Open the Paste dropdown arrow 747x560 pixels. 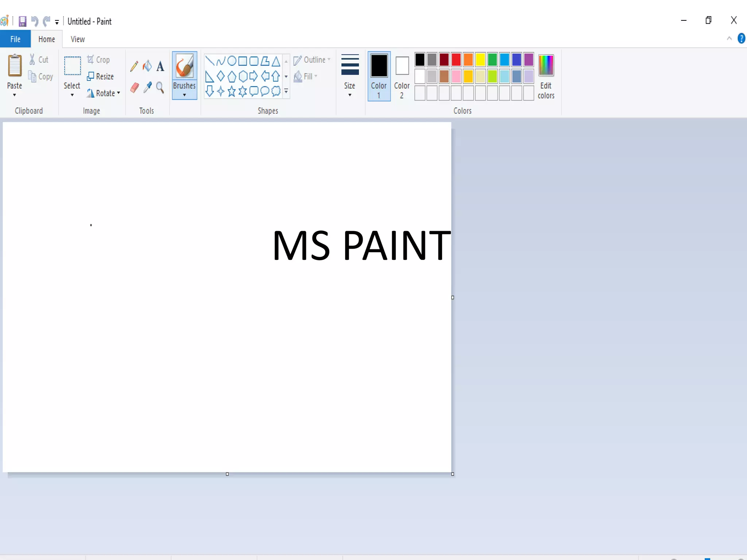pyautogui.click(x=15, y=95)
